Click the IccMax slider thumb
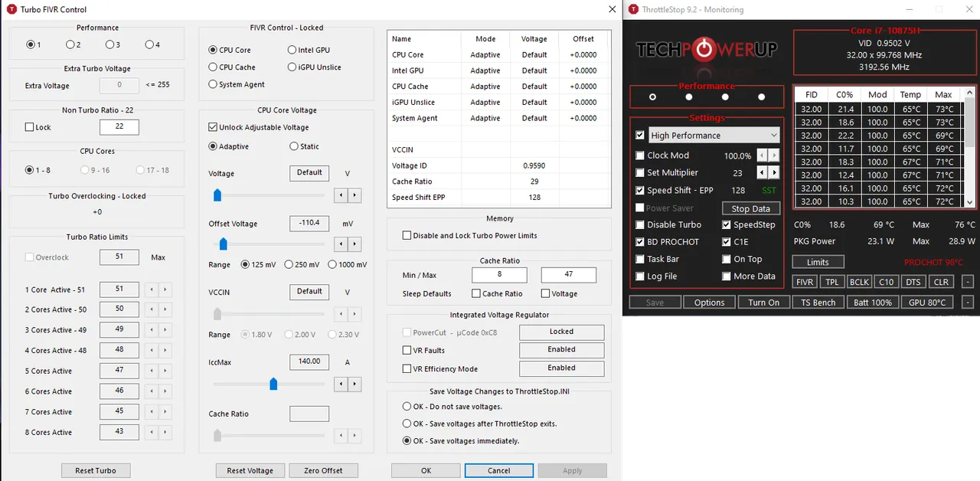 click(x=273, y=384)
